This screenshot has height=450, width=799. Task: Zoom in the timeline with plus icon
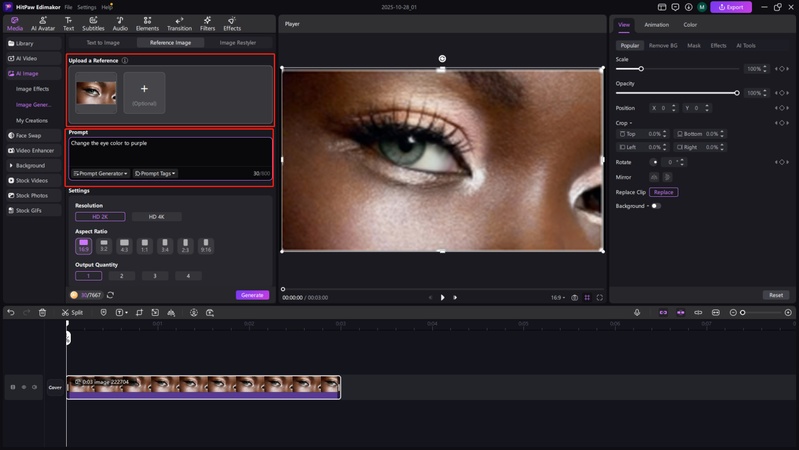coord(788,312)
